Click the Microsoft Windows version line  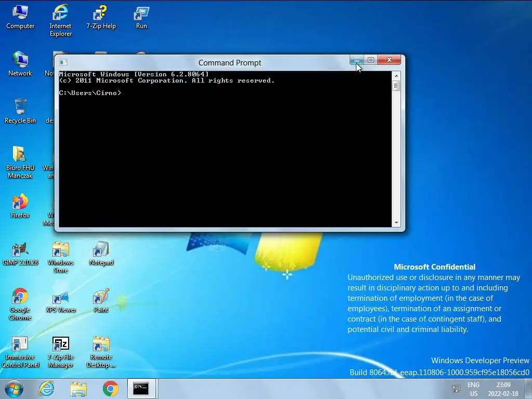134,74
